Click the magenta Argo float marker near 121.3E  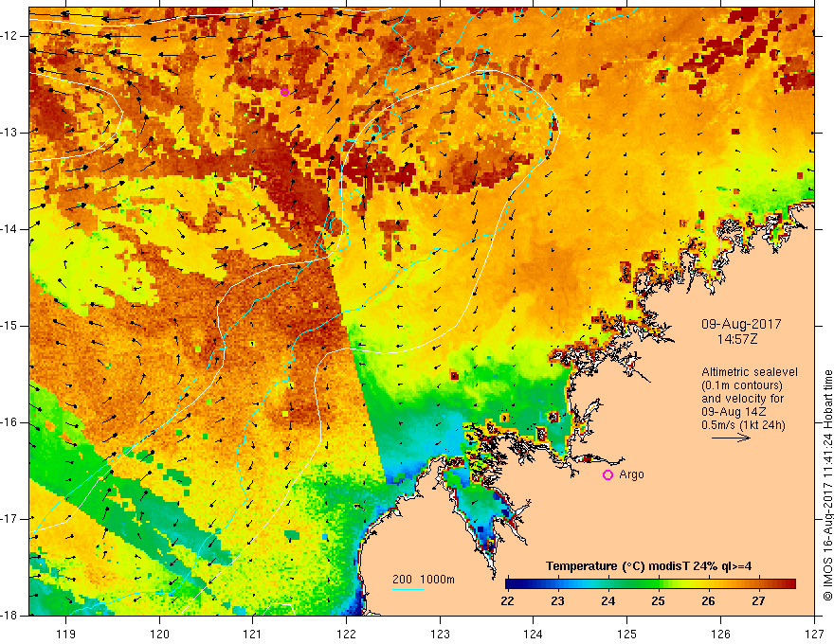tap(284, 93)
